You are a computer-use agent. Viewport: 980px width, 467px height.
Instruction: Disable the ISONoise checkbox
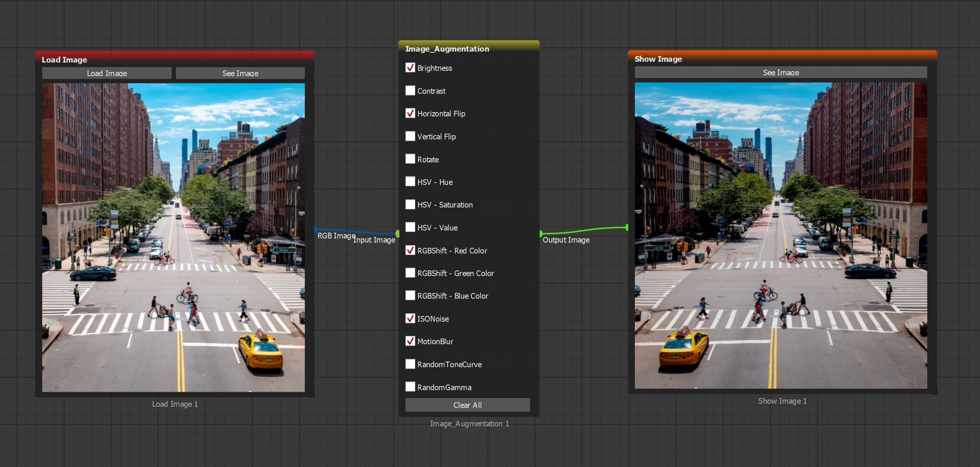[410, 318]
